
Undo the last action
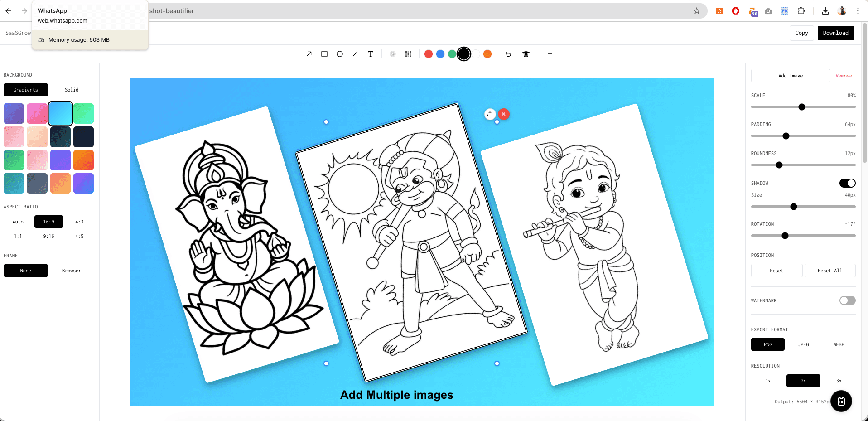pyautogui.click(x=508, y=54)
